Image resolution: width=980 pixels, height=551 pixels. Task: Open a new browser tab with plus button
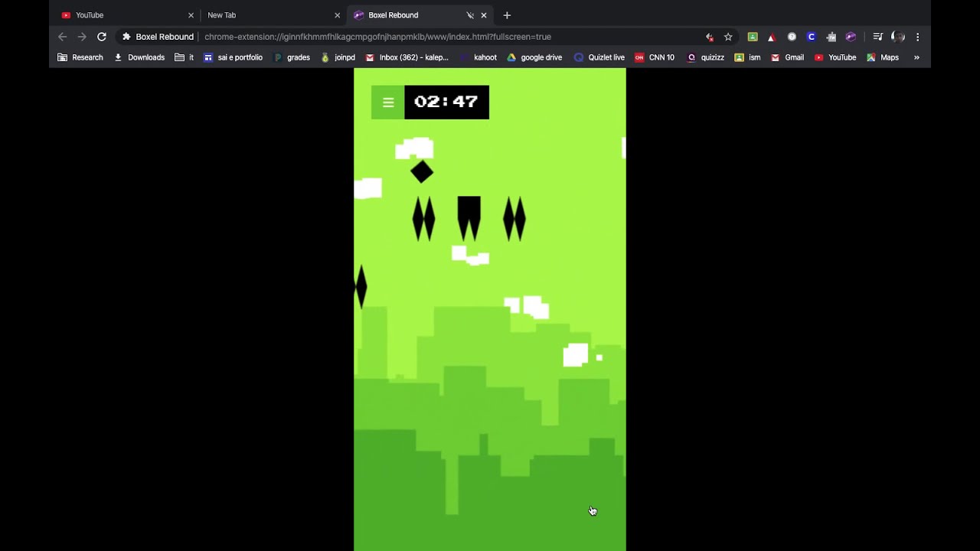pos(507,15)
